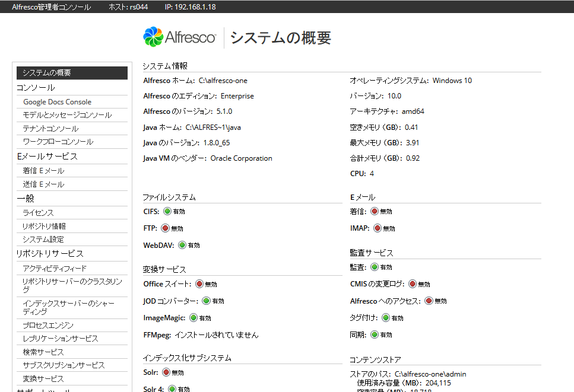Screen dimensions: 574x392
Task: Click the OS value Windows 10
Action: click(452, 81)
